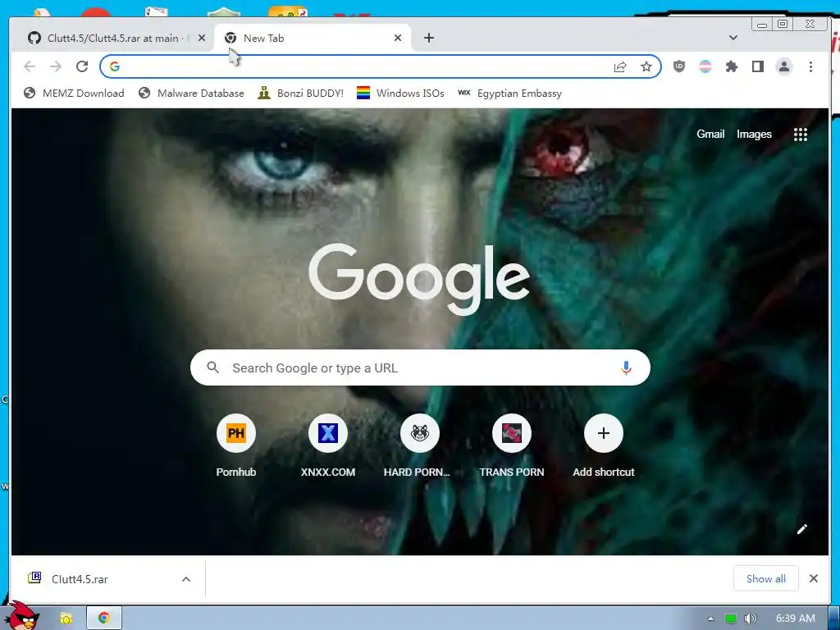This screenshot has width=840, height=630.
Task: Show hidden system tray icons
Action: pyautogui.click(x=710, y=619)
